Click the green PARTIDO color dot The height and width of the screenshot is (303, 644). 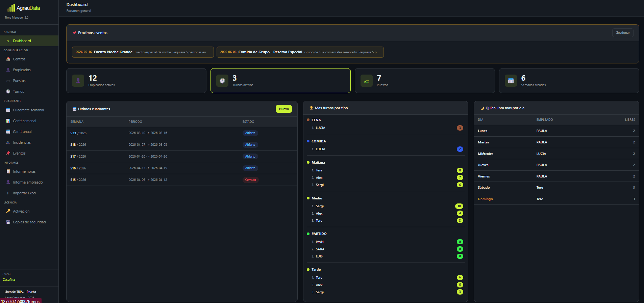[308, 234]
